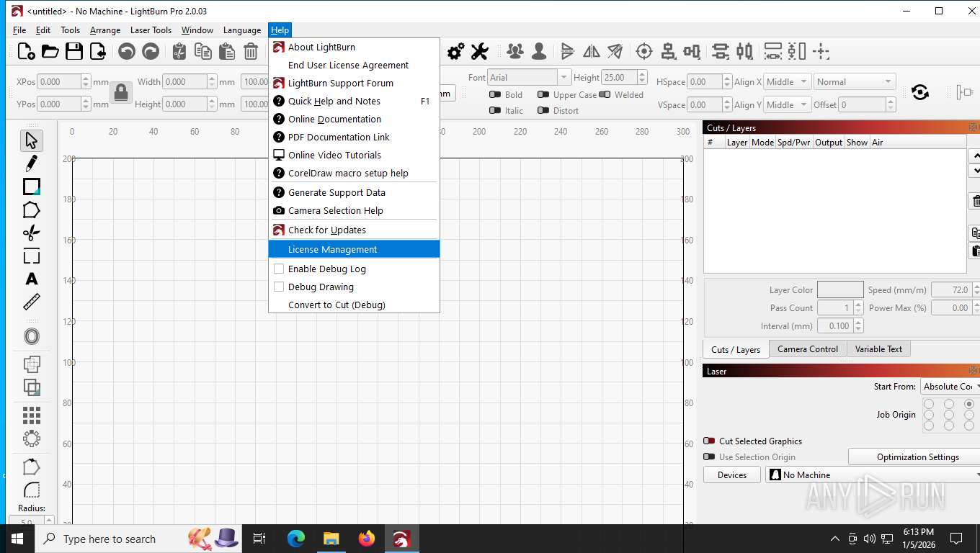Image resolution: width=980 pixels, height=553 pixels.
Task: Copy selection with the copy icon
Action: click(x=203, y=51)
